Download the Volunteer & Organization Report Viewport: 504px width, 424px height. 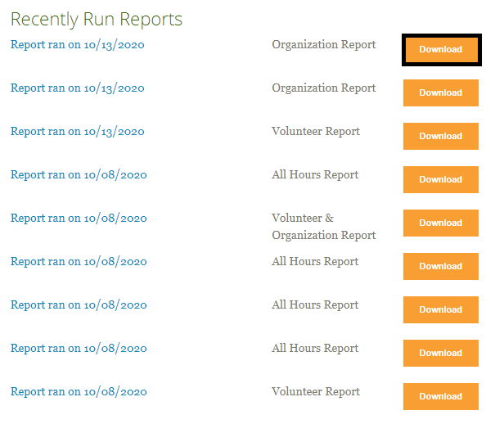[x=441, y=223]
